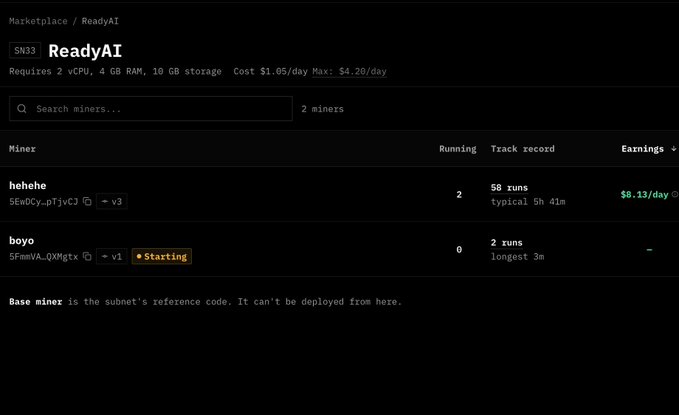Go to Marketplace breadcrumb

pos(38,21)
